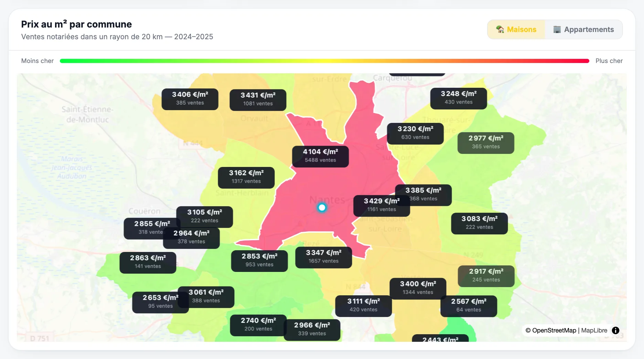Image resolution: width=644 pixels, height=359 pixels.
Task: Click the blue location marker in Nantes
Action: 322,208
